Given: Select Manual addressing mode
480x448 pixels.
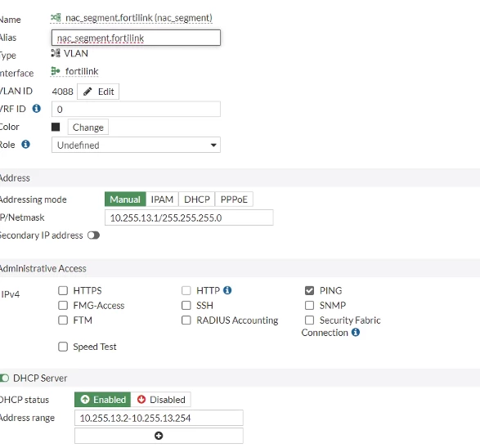Looking at the screenshot, I should pyautogui.click(x=125, y=199).
